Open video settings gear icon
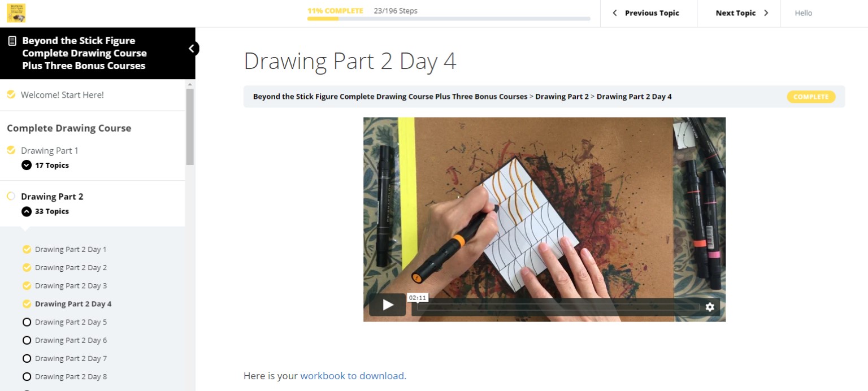The height and width of the screenshot is (391, 868). point(710,307)
